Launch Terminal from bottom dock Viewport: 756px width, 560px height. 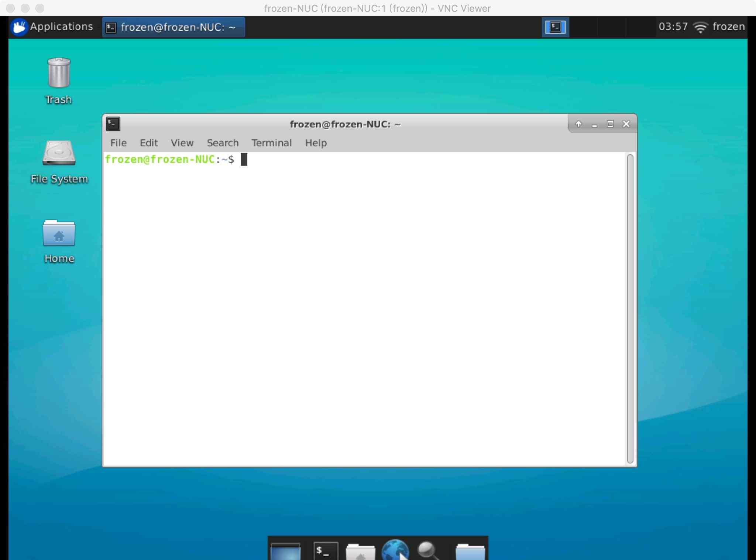tap(325, 551)
